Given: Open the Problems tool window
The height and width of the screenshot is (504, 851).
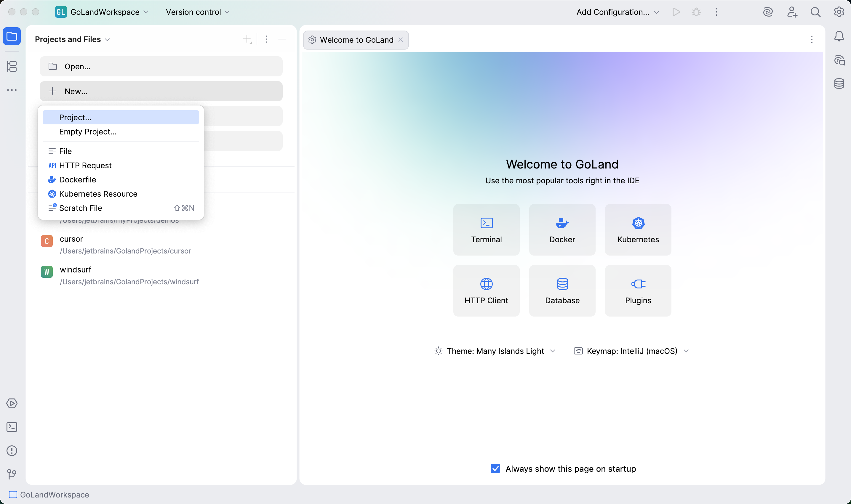Looking at the screenshot, I should pos(12,451).
